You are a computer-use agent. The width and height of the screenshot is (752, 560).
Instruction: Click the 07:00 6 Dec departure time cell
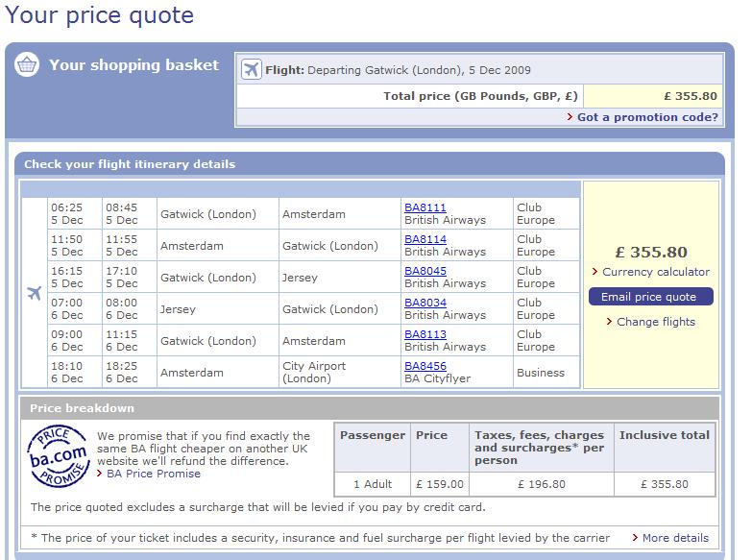[x=75, y=308]
